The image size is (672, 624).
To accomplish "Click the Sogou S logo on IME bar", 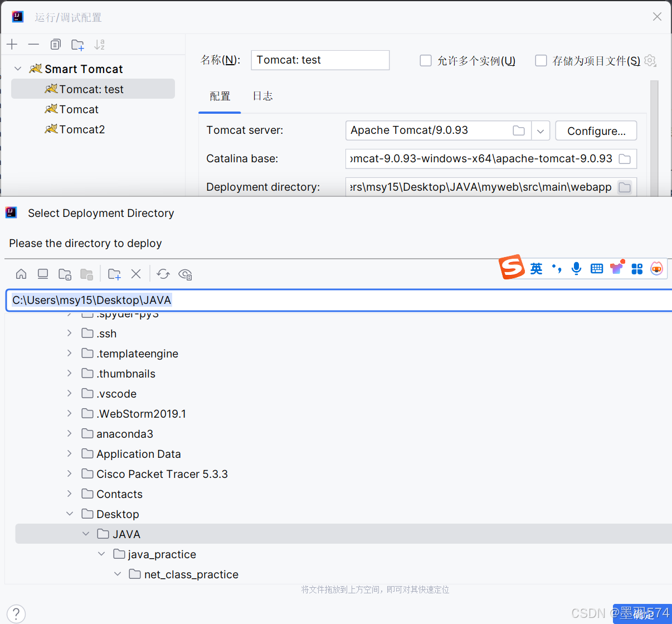I will pyautogui.click(x=512, y=267).
